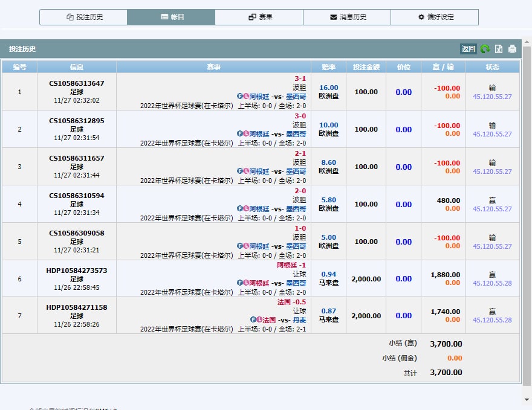Click 法国 team link in row 7
The width and height of the screenshot is (532, 410).
pyautogui.click(x=268, y=320)
